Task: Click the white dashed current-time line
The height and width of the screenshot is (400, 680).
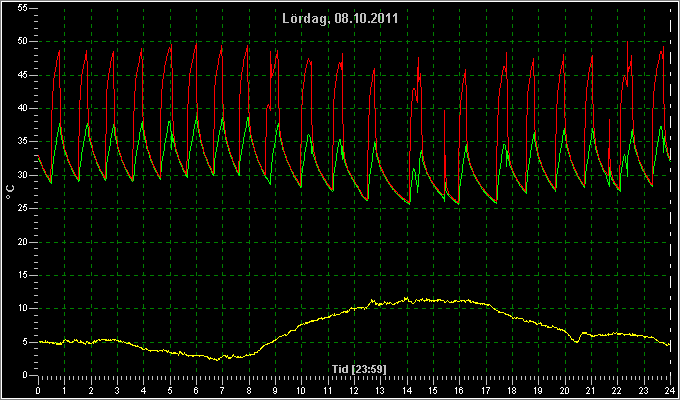Action: [x=670, y=191]
